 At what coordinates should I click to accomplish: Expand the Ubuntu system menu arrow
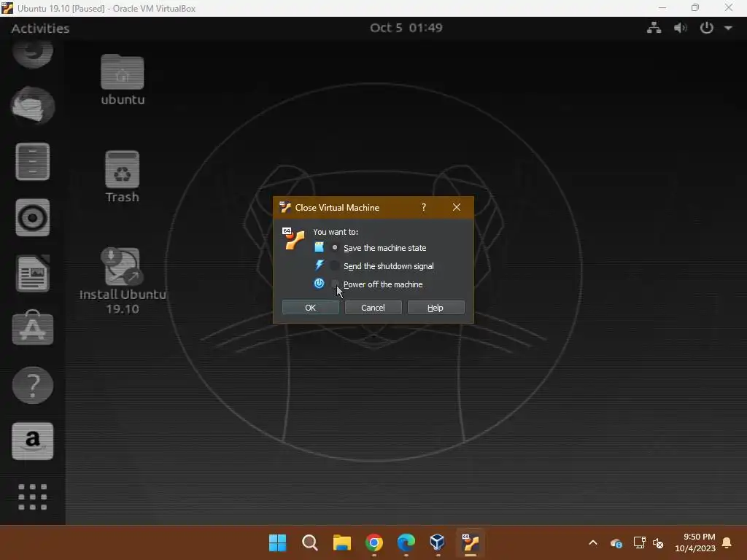729,28
